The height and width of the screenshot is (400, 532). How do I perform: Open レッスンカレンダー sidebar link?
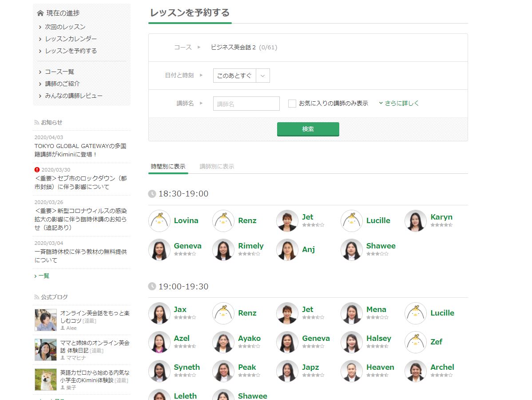tap(71, 39)
